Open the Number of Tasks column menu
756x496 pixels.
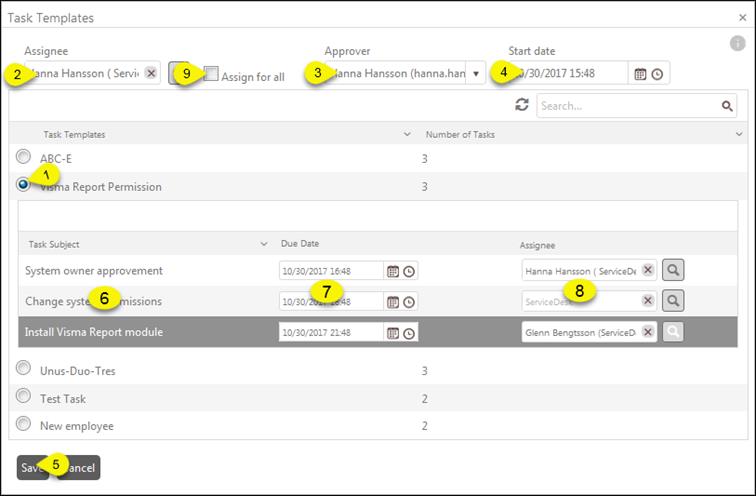tap(738, 134)
